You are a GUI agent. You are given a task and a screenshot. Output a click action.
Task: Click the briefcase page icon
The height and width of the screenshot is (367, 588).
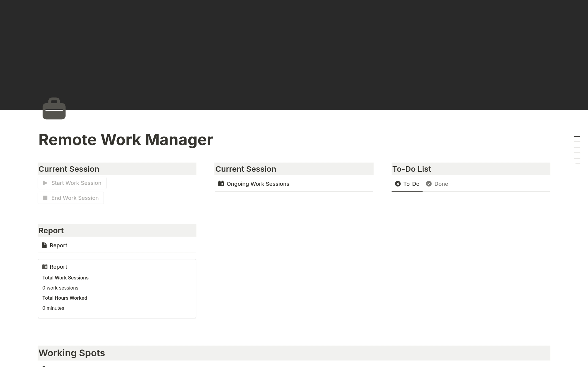[x=54, y=109]
